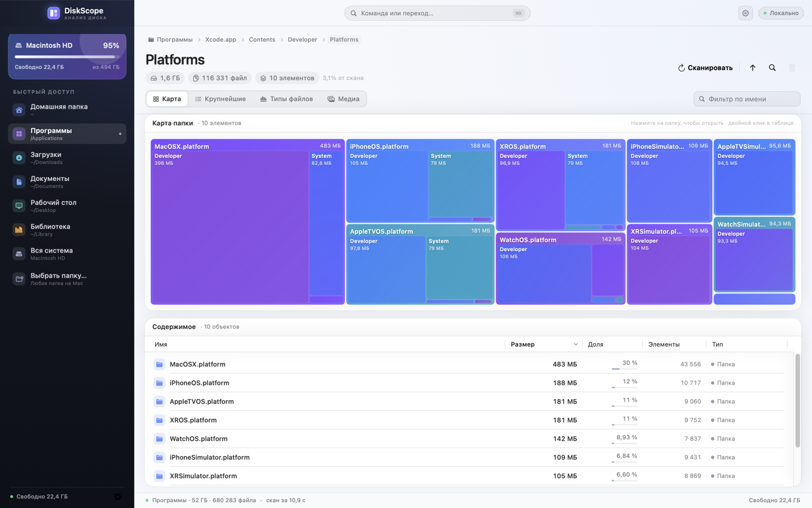
Task: Open the Медиа tab
Action: click(343, 99)
